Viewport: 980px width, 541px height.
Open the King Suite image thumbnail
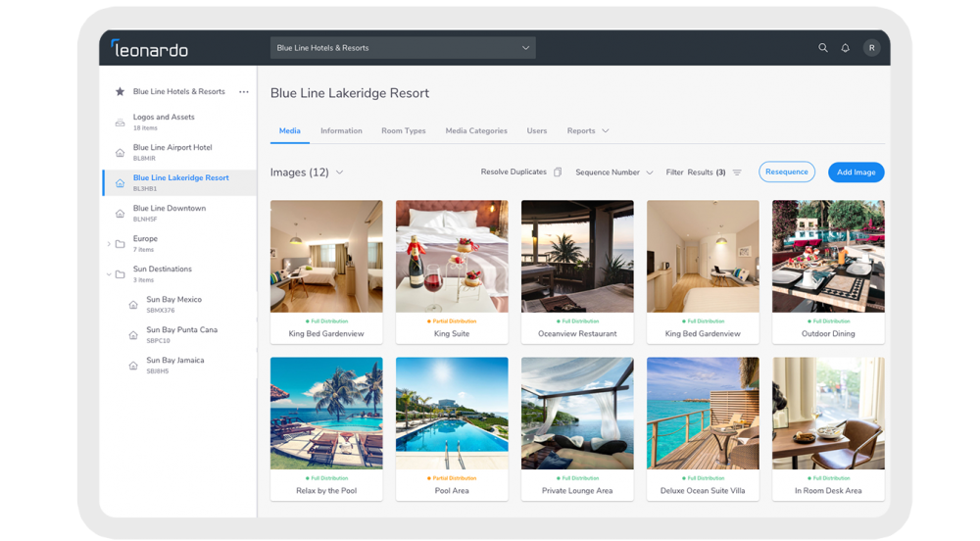(452, 256)
